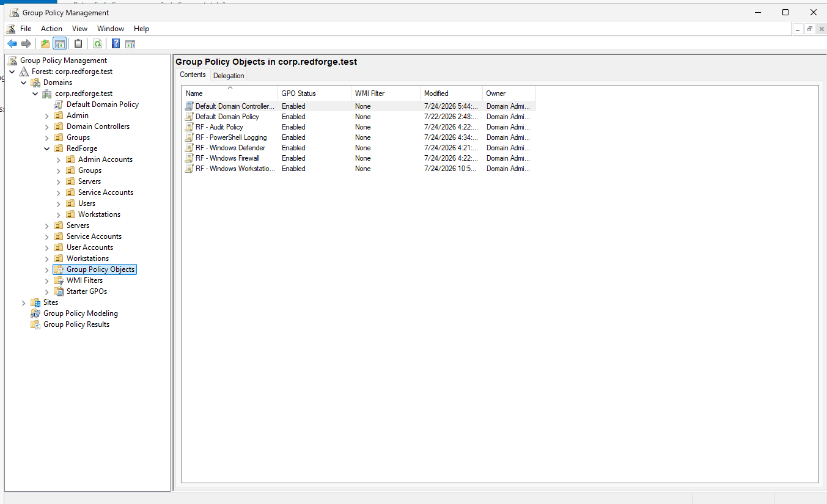Click Modified date of RF - PowerShell Logging
827x504 pixels.
451,137
